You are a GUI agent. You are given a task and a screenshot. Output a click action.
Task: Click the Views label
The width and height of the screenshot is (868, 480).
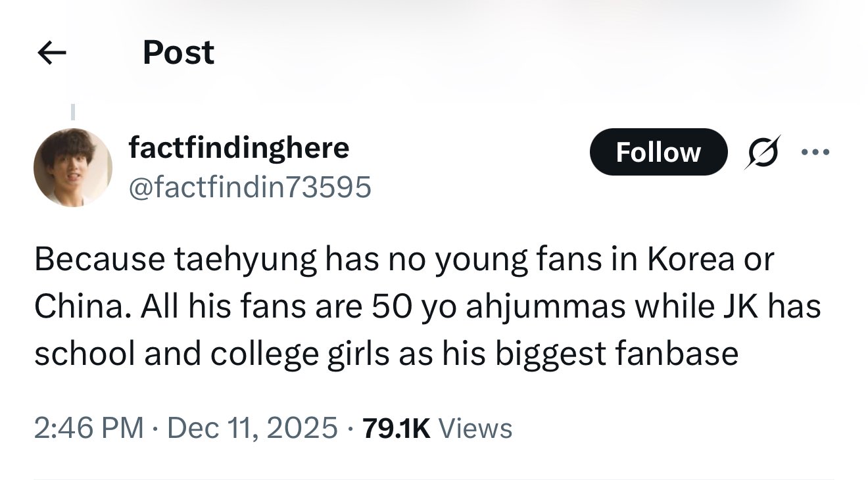click(x=475, y=428)
